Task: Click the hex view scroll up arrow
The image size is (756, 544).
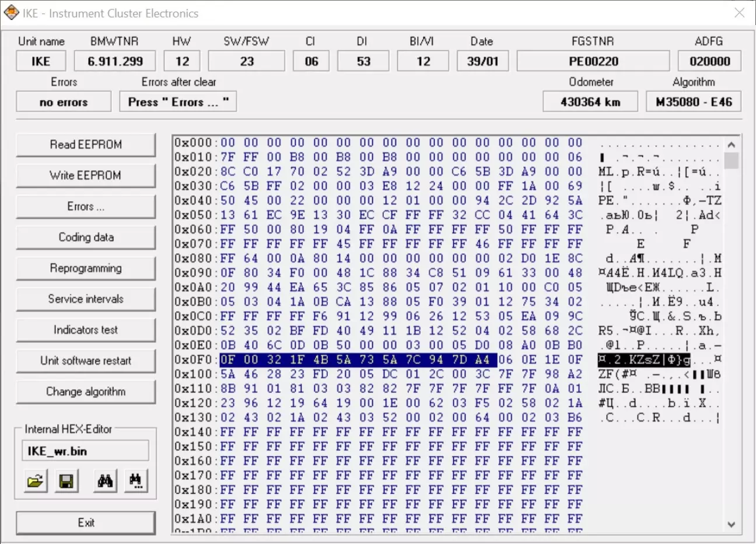Action: tap(731, 144)
